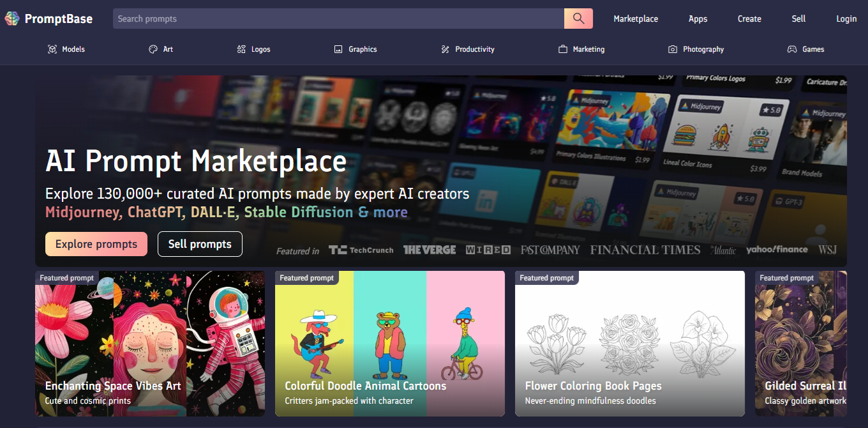868x428 pixels.
Task: Click the Login link
Action: (x=846, y=19)
